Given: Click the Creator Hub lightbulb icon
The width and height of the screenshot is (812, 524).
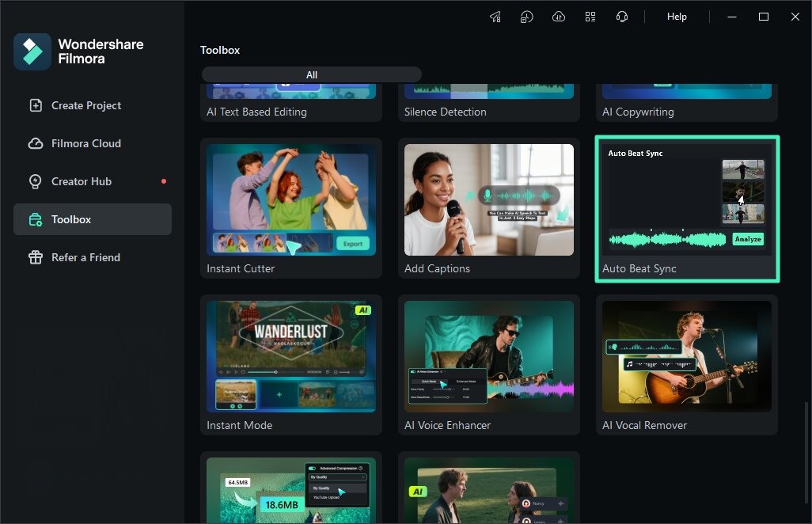Looking at the screenshot, I should coord(35,181).
